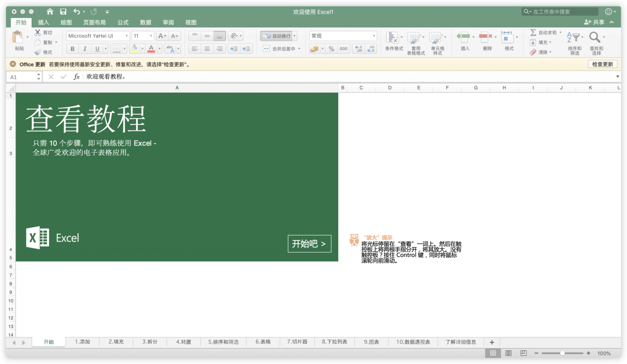Click the 开始吧 > button
The image size is (627, 364).
coord(309,244)
